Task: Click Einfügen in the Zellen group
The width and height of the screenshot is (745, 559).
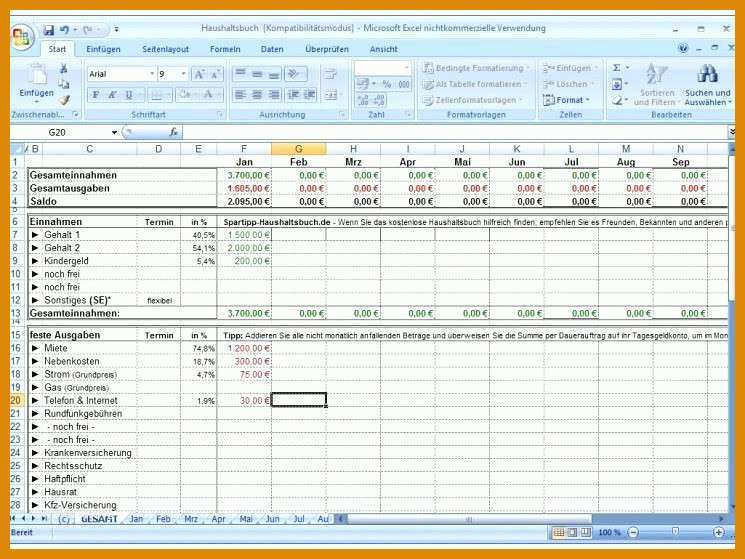Action: click(570, 68)
